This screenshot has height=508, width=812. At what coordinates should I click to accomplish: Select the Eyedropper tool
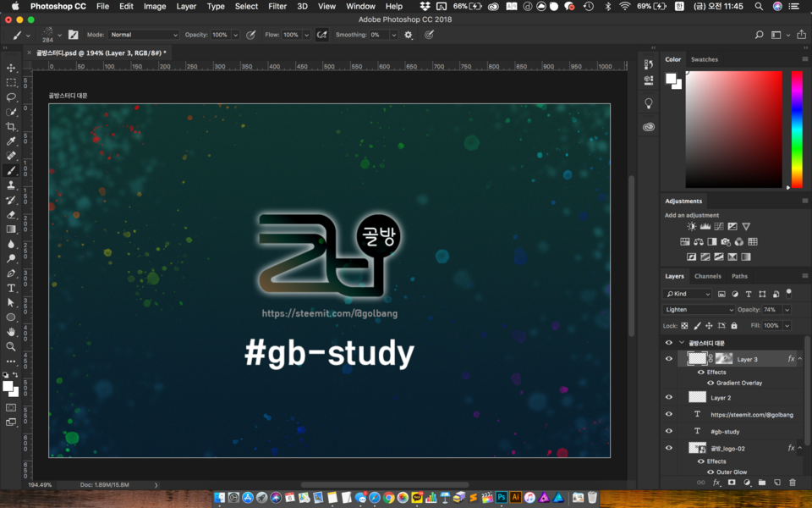pyautogui.click(x=11, y=141)
